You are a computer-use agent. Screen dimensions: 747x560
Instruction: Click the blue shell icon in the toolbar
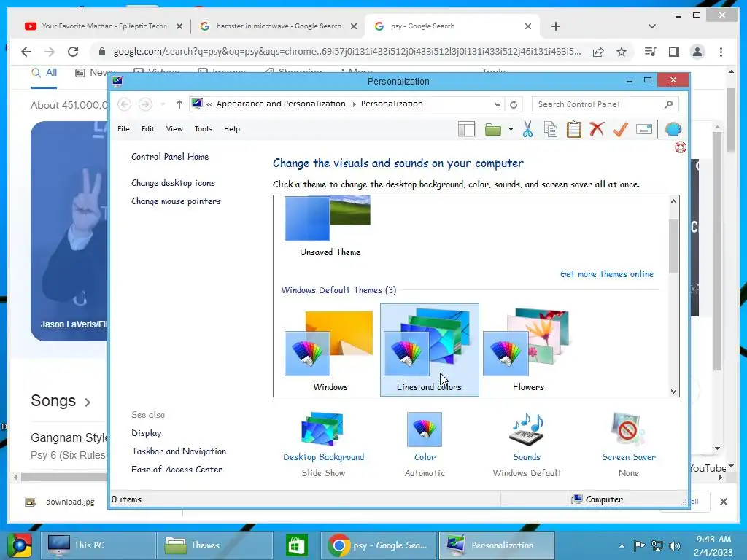tap(673, 129)
